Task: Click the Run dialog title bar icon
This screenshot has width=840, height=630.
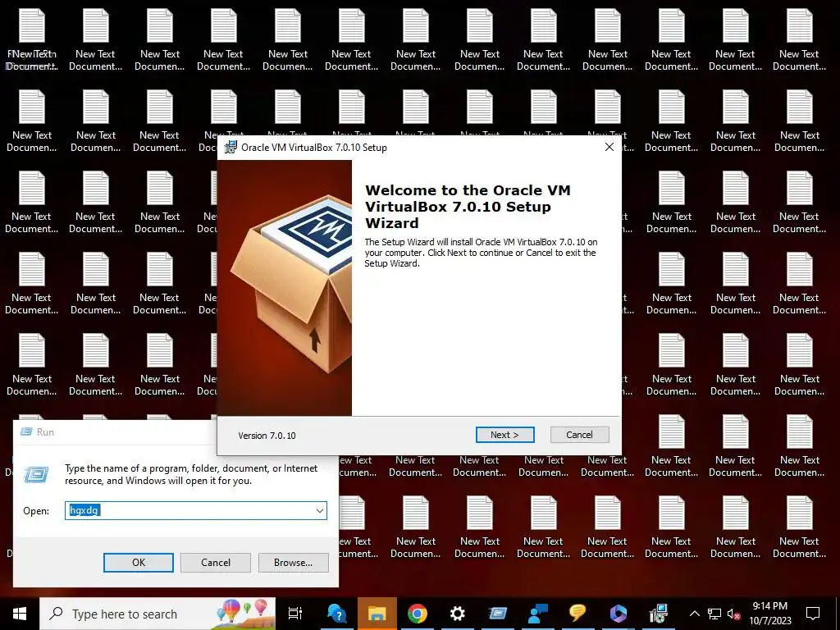Action: [26, 431]
